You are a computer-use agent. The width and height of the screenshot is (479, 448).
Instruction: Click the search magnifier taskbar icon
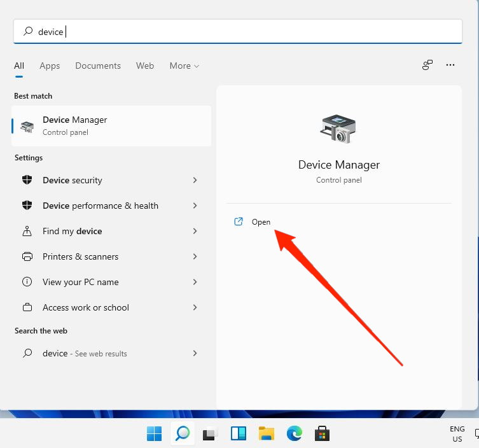(x=183, y=434)
